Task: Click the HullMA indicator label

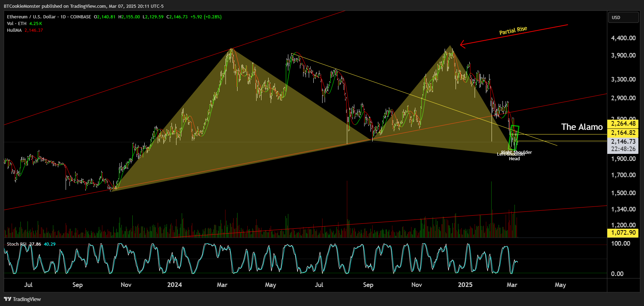Action: [x=14, y=30]
